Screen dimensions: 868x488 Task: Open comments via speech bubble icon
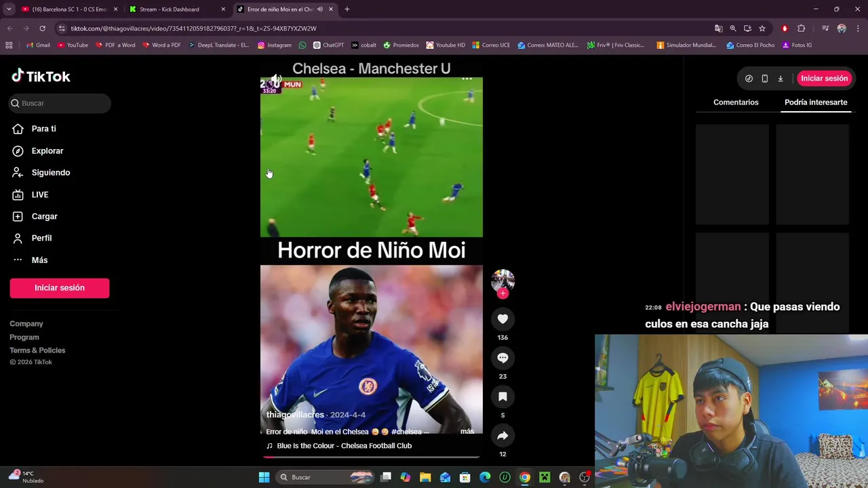(x=502, y=358)
